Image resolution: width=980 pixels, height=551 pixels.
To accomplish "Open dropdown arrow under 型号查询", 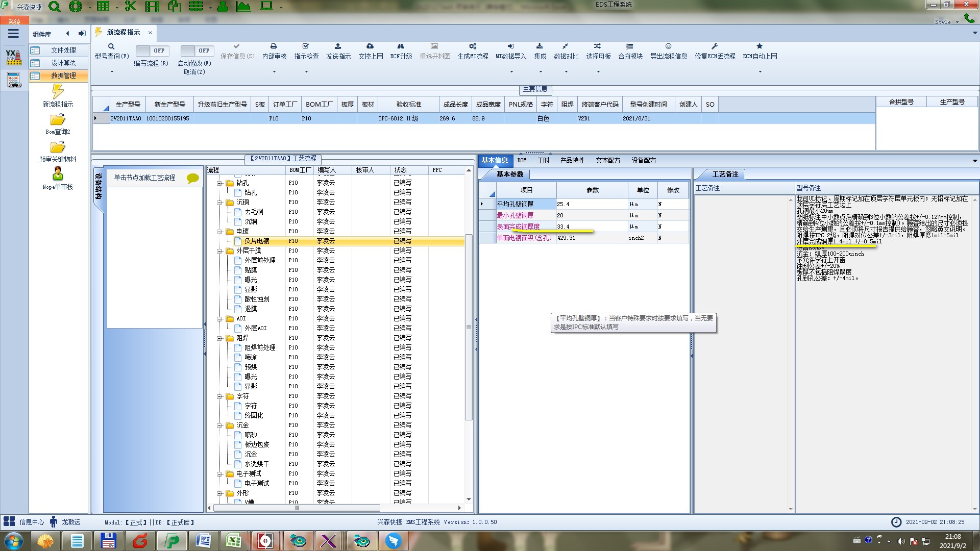I will point(112,72).
